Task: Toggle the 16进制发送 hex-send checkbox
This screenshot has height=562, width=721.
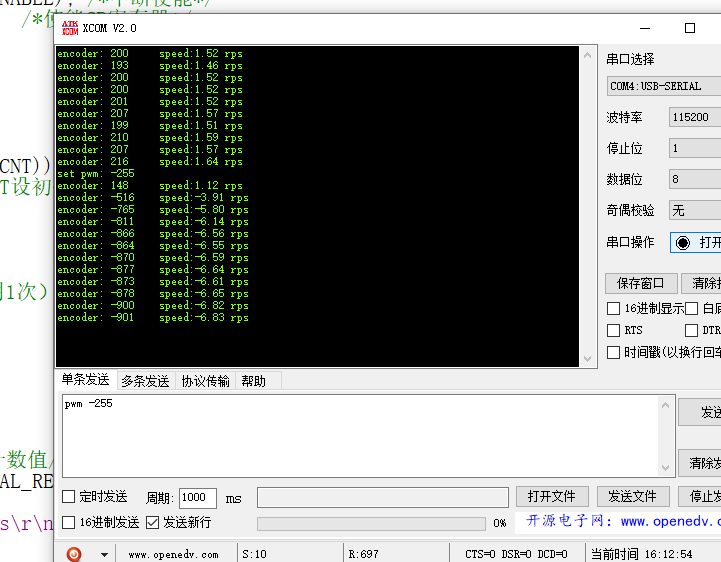Action: (x=69, y=522)
